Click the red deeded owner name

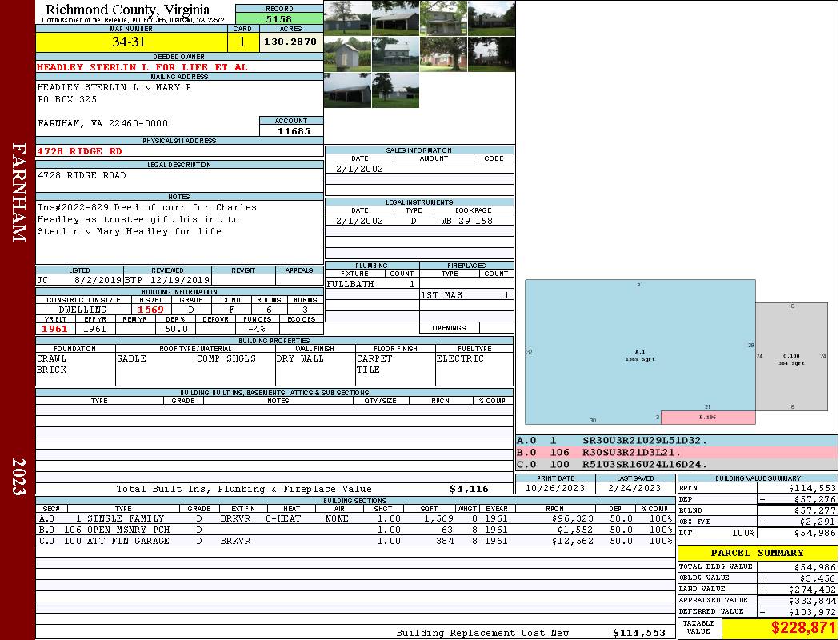(x=142, y=67)
